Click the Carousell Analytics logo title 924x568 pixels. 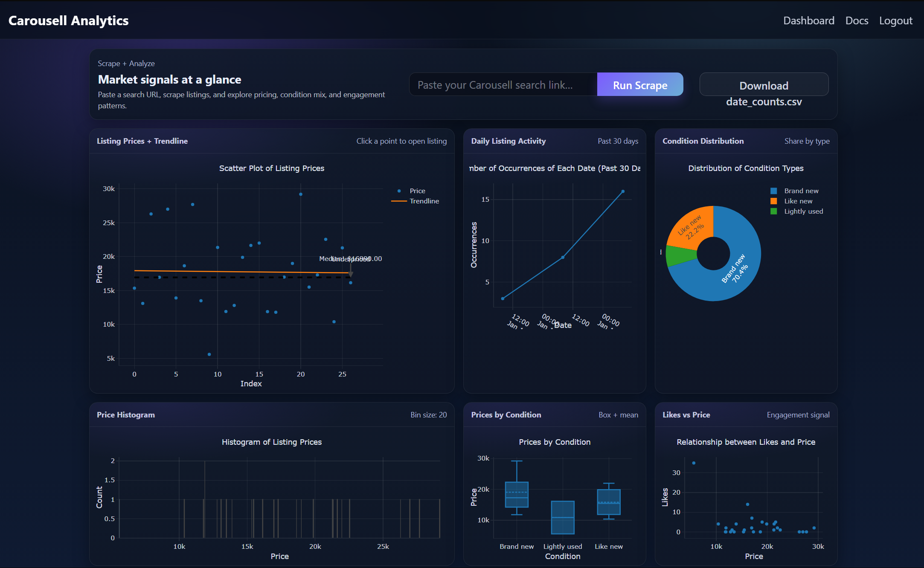point(68,20)
